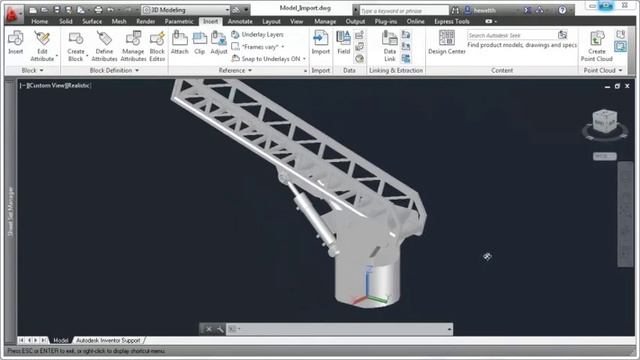Click the Autodesk Exchange X icon
The width and height of the screenshot is (640, 360).
point(528,10)
